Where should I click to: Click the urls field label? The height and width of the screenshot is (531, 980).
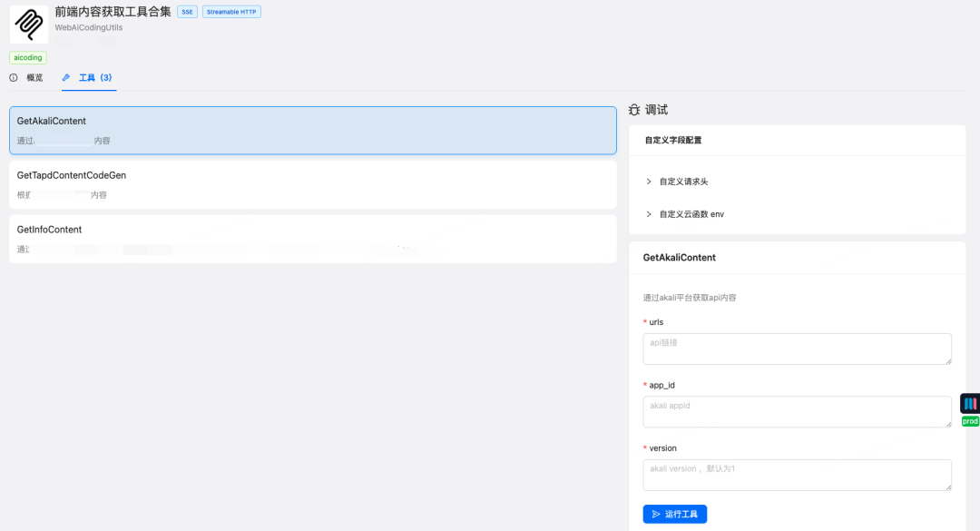coord(656,322)
